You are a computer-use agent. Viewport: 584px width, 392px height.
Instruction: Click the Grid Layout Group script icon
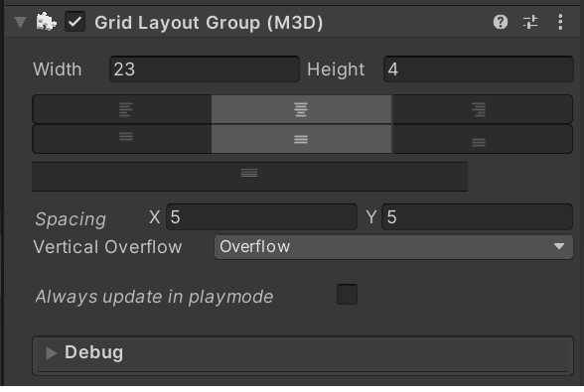[x=46, y=22]
